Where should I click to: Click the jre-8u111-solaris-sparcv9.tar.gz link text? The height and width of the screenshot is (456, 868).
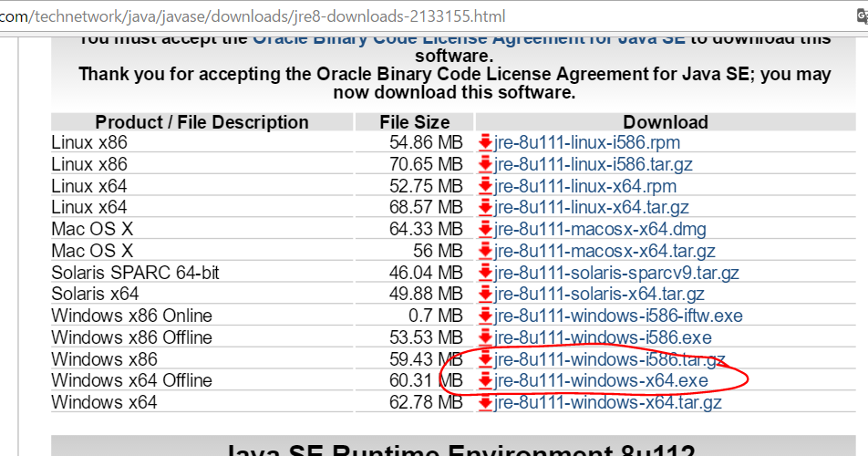[616, 273]
